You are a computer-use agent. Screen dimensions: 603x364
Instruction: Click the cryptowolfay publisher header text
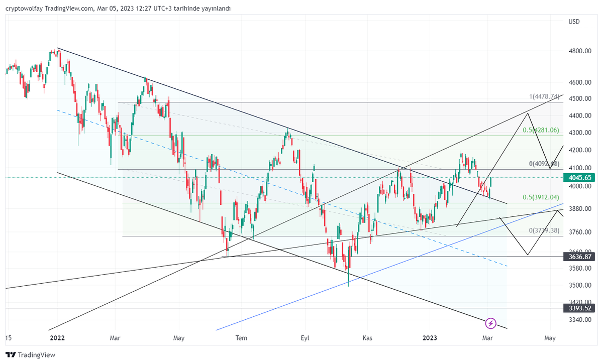tap(118, 9)
